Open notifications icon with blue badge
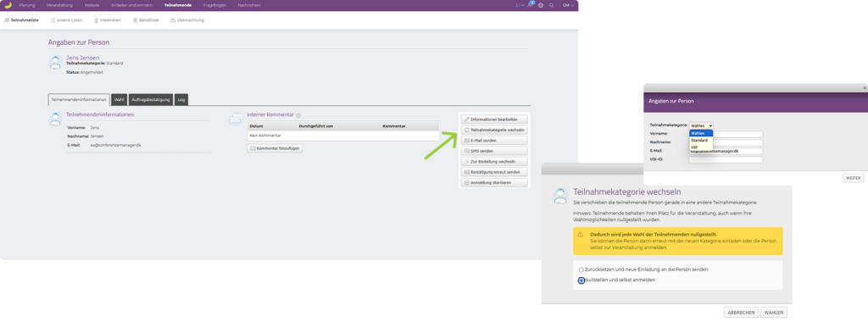The image size is (868, 322). tap(531, 4)
